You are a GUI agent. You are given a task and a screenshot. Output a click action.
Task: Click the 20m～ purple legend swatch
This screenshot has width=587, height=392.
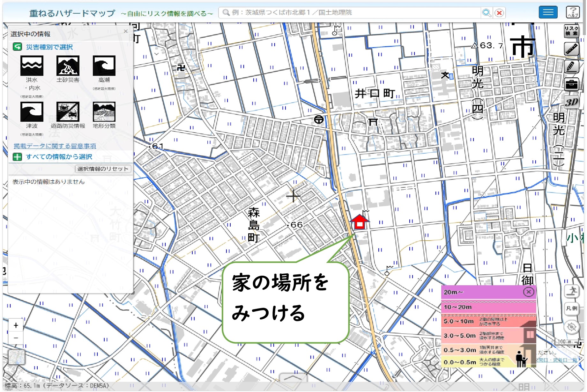(482, 292)
